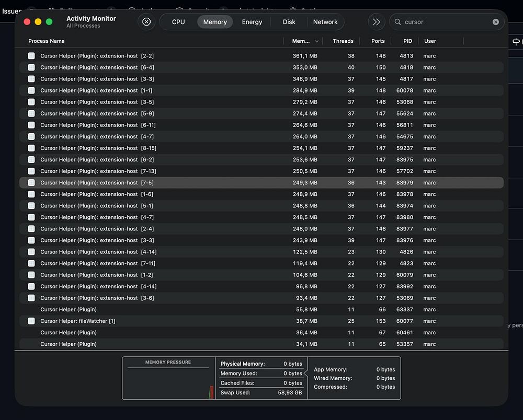Expand the toolbar overflow double-chevron
Screen dimensions: 523x420
coord(376,22)
